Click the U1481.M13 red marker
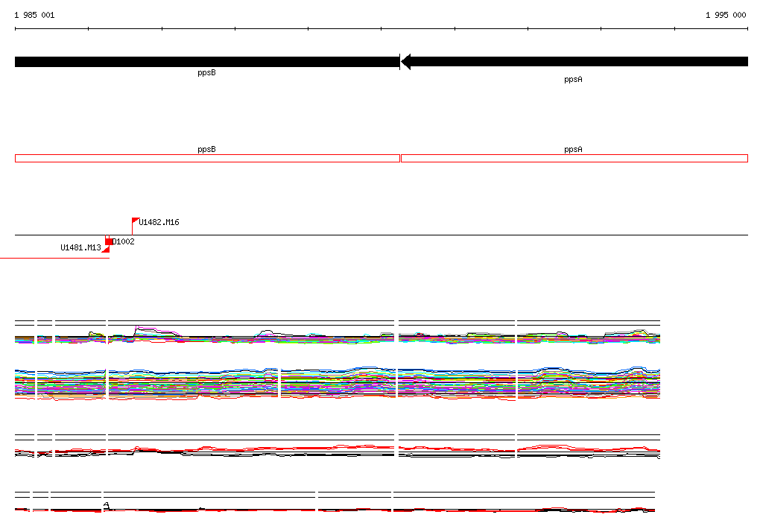 (106, 249)
